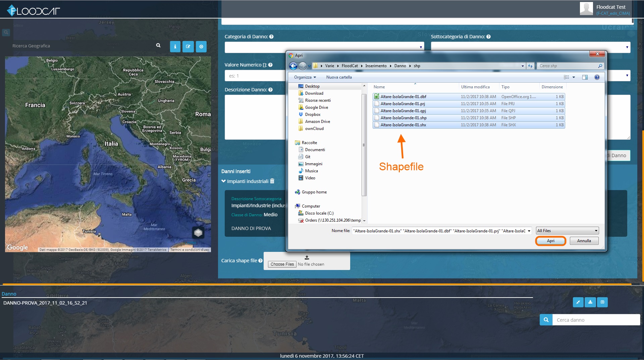
Task: Click FloodCat in the path breadcrumb
Action: [x=350, y=66]
